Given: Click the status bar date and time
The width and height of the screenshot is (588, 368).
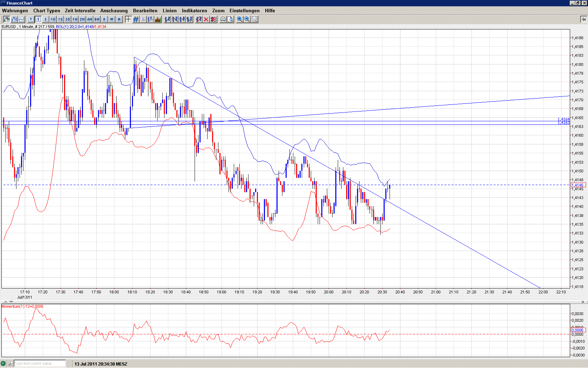Looking at the screenshot, I should click(x=101, y=364).
